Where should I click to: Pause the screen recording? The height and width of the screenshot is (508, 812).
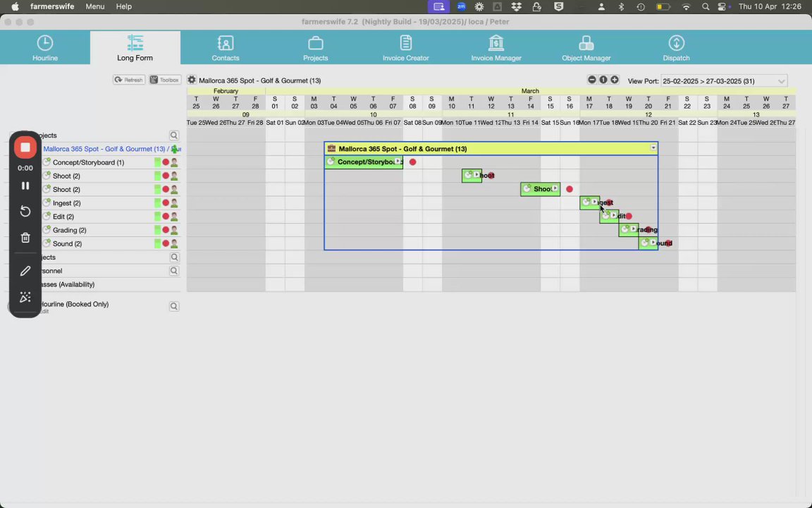(25, 186)
